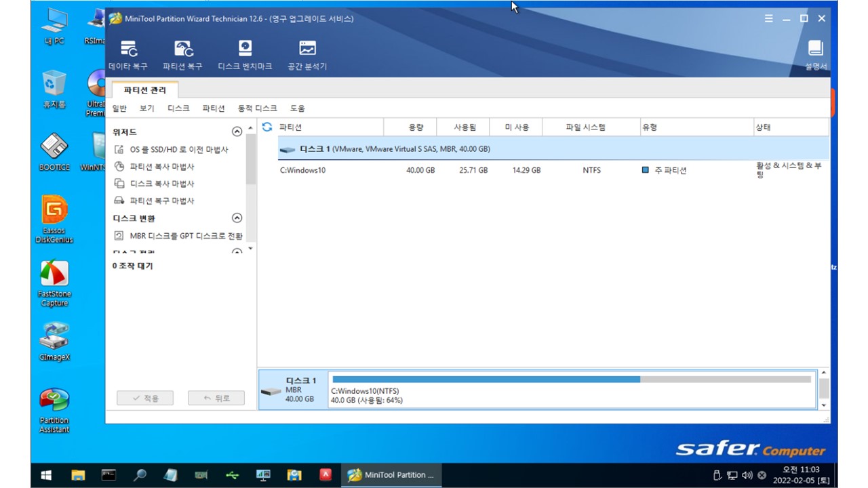Viewport: 868px width, 488px height.
Task: Open the 파티션 menu
Action: pos(214,108)
